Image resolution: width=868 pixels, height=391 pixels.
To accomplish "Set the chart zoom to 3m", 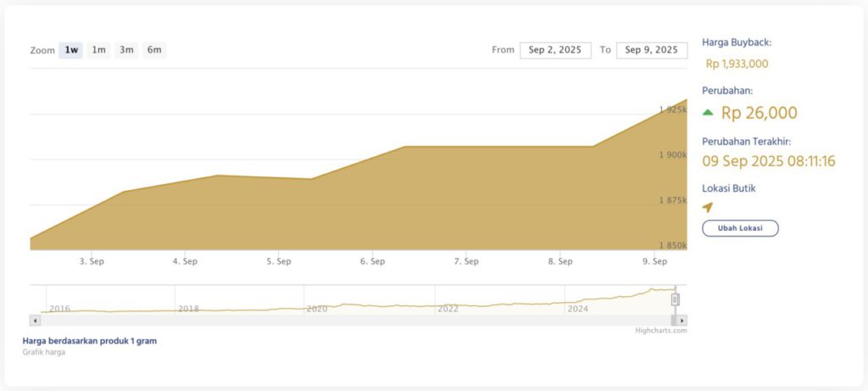I will point(126,50).
